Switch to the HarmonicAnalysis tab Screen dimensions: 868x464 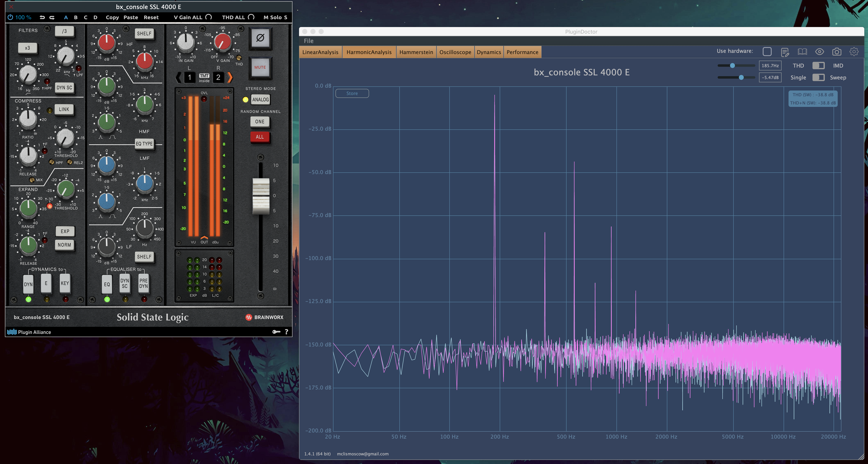[369, 52]
